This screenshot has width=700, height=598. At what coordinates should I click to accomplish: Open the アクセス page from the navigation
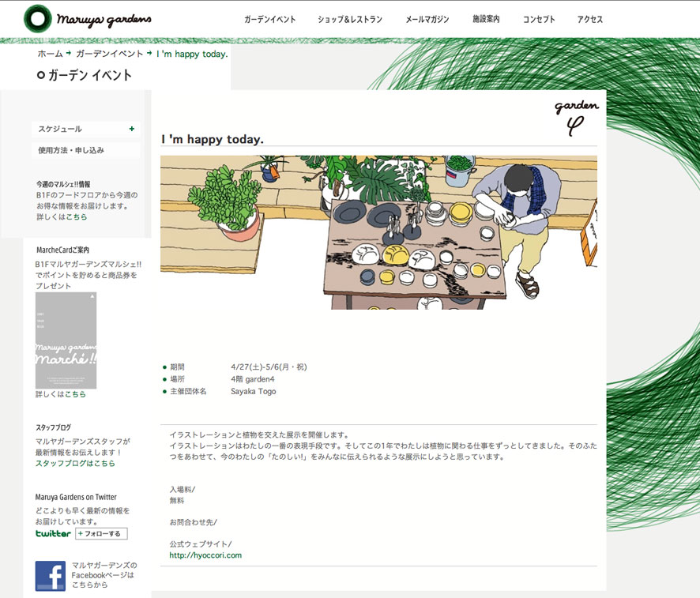coord(589,20)
